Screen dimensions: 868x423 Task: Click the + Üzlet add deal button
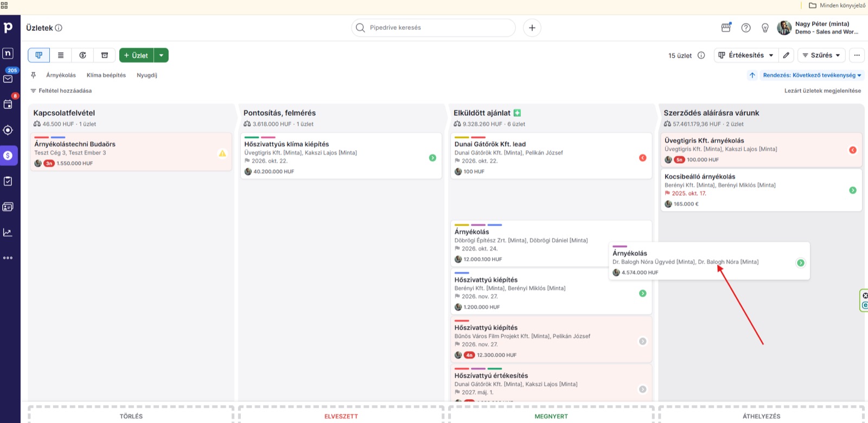click(x=136, y=55)
